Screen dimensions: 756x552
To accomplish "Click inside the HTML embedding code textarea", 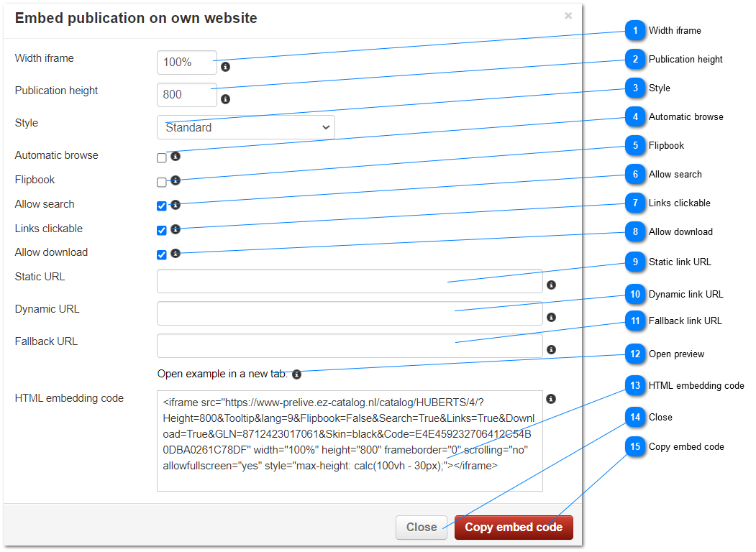I will pos(350,441).
